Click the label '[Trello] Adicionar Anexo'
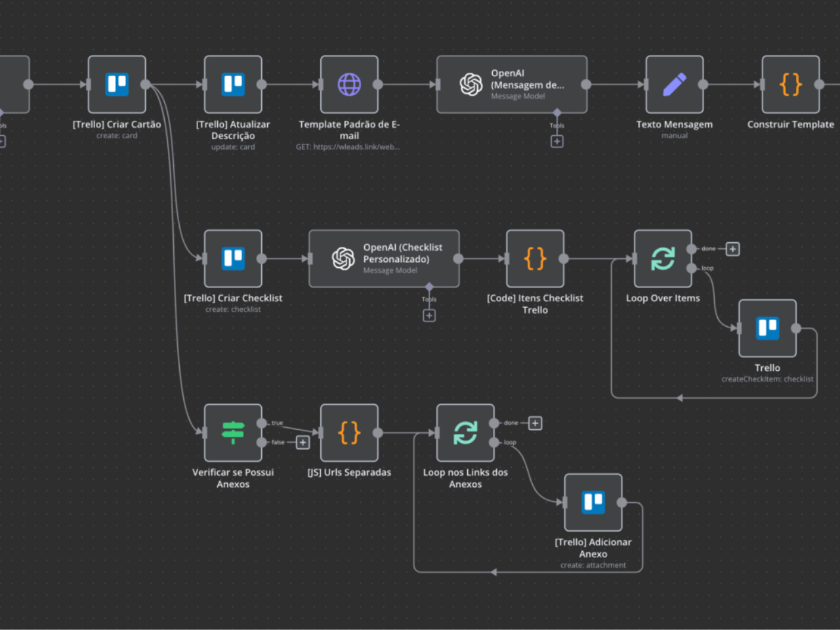 coord(593,548)
